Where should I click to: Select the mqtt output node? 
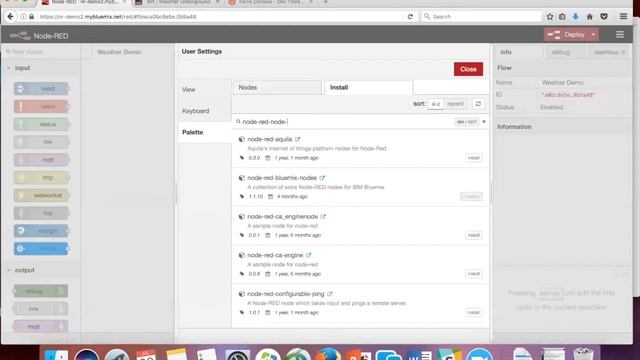[x=40, y=327]
